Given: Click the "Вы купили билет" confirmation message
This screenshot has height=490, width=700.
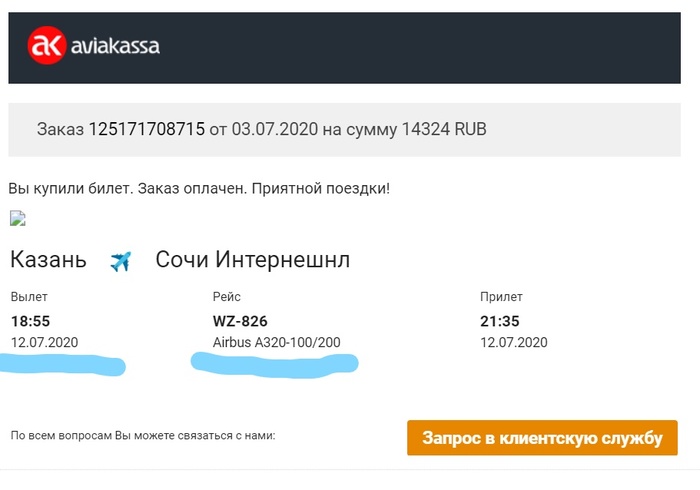Looking at the screenshot, I should tap(199, 188).
